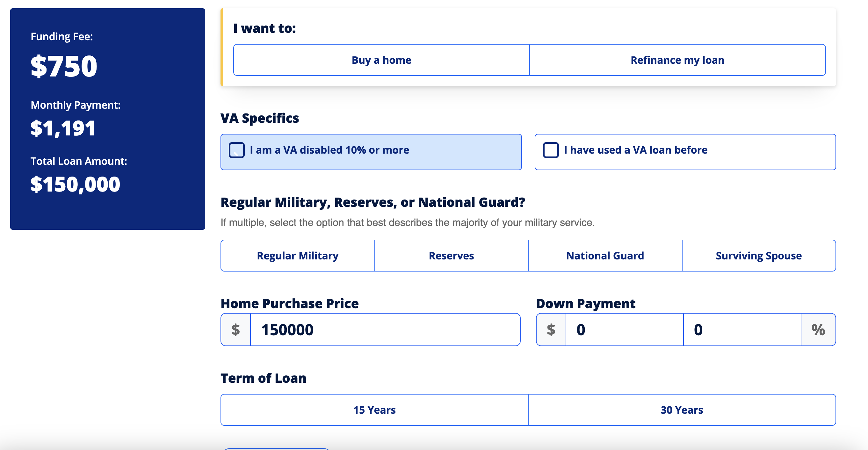Viewport: 868px width, 450px height.
Task: Select 15 Years loan term
Action: tap(374, 410)
